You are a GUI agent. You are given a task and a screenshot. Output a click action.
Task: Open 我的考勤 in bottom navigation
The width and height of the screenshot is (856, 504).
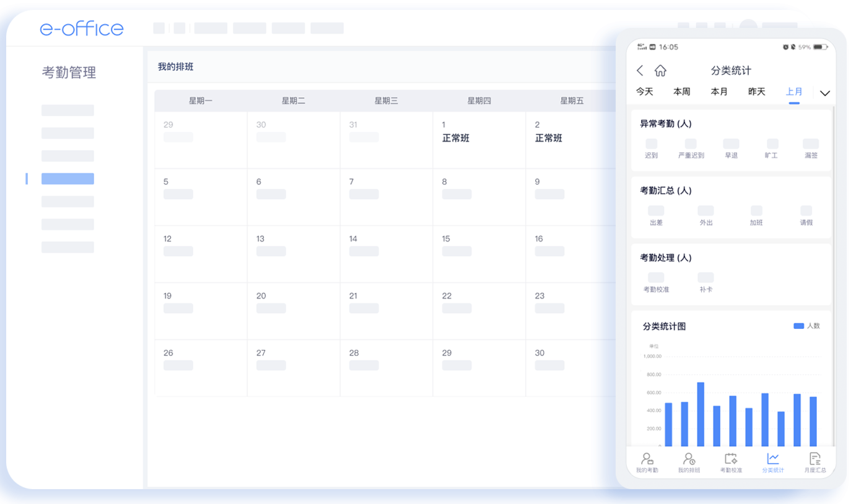(647, 463)
